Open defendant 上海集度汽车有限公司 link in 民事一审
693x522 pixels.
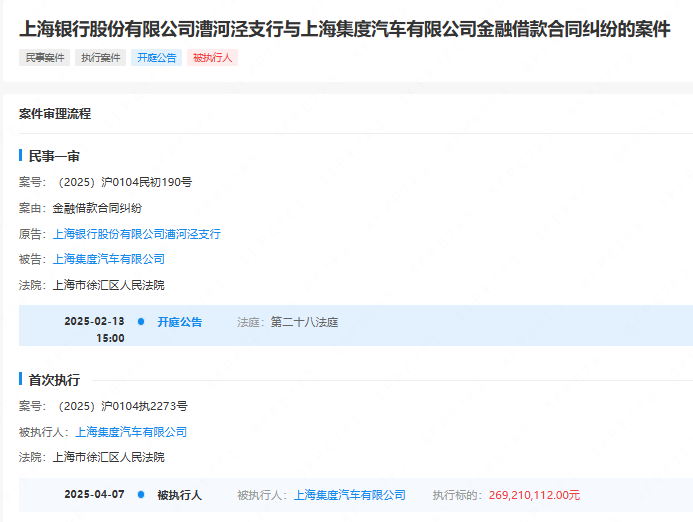(x=108, y=259)
